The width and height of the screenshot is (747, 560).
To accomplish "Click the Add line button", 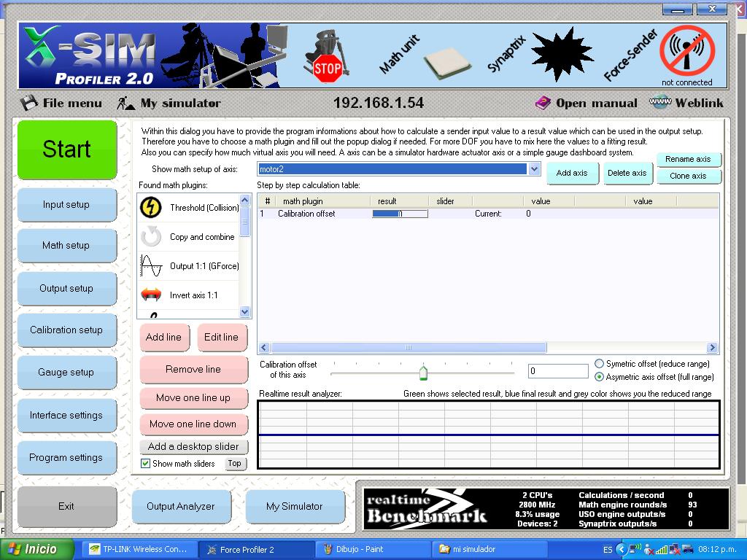I will click(164, 338).
